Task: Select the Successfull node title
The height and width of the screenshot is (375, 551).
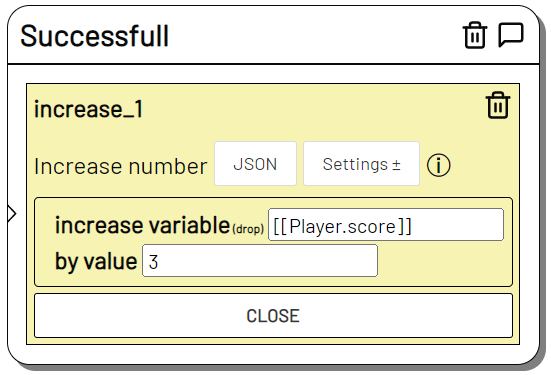Action: click(95, 36)
